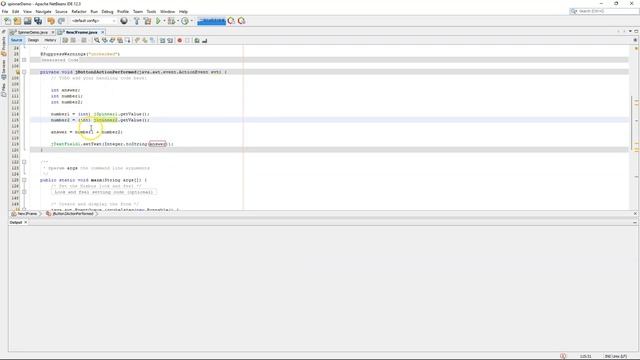640x360 pixels.
Task: Click the highlighted jSpinner2 variable in code
Action: [x=105, y=120]
